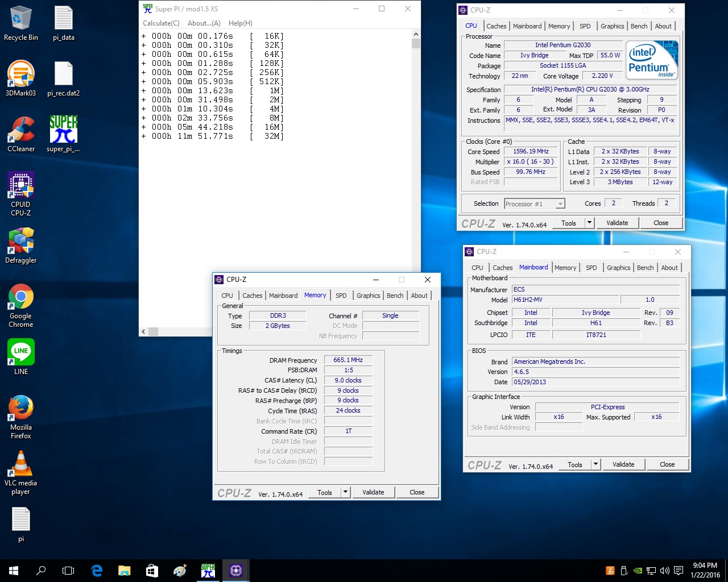728x582 pixels.
Task: Launch Mozilla Firefox from desktop
Action: pos(20,417)
